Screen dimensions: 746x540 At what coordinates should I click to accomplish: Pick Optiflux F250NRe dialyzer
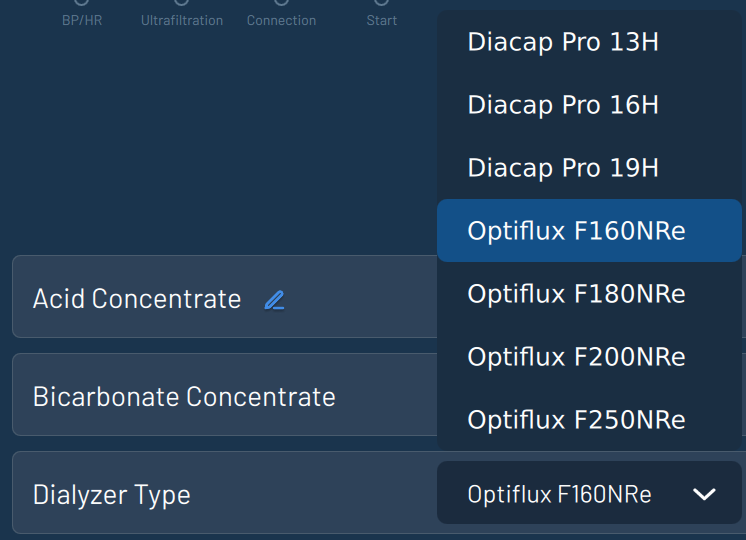(577, 420)
